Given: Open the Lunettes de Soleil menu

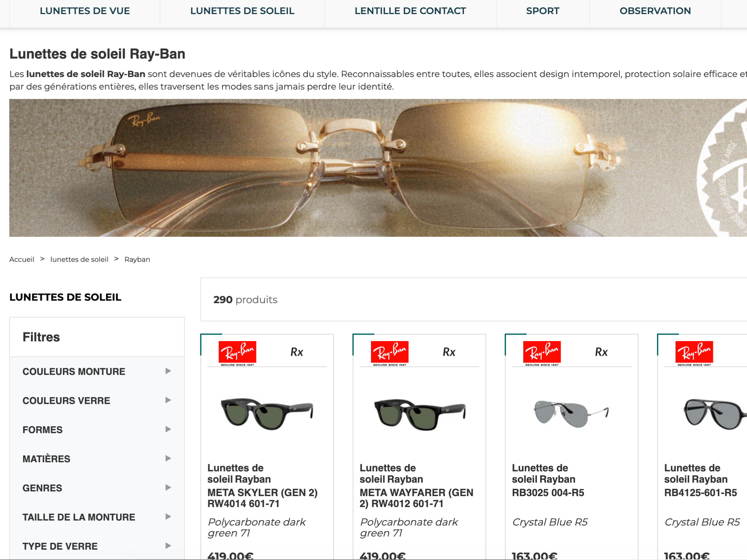Looking at the screenshot, I should pyautogui.click(x=242, y=11).
